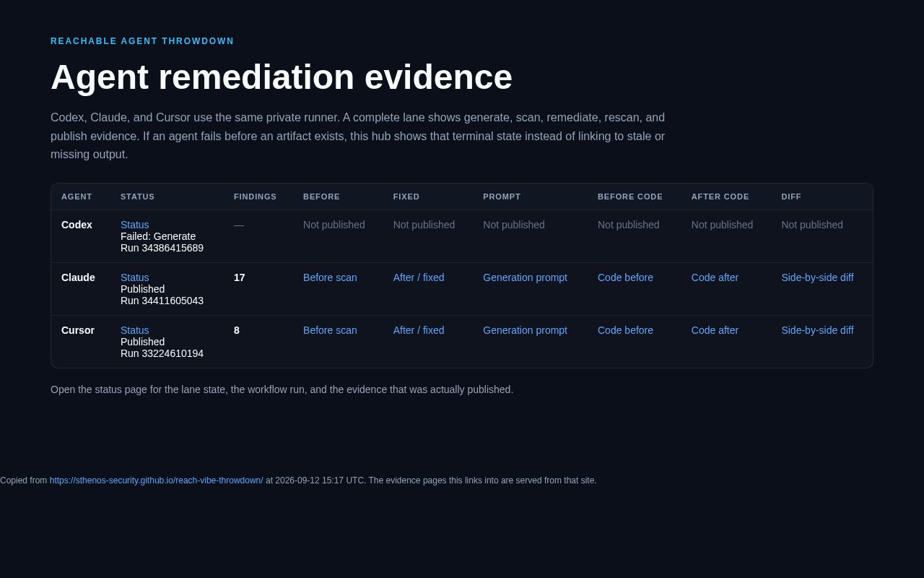Screen dimensions: 924x578
Task: Open Cursor's Code after link
Action: point(715,330)
